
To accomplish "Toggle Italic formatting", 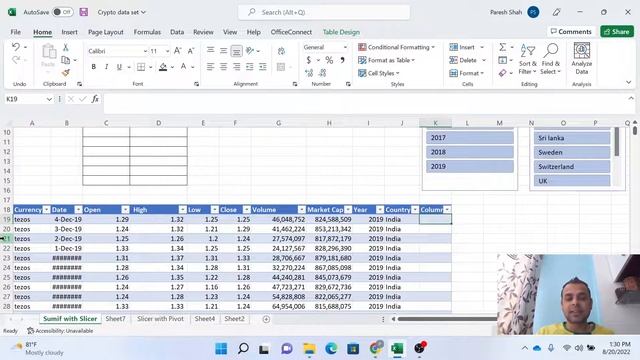I will tap(106, 67).
